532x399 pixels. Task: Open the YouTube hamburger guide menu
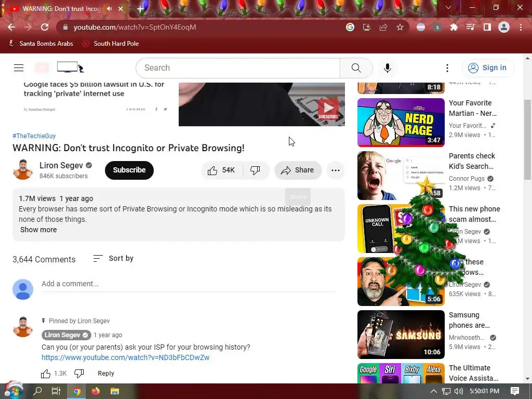19,68
